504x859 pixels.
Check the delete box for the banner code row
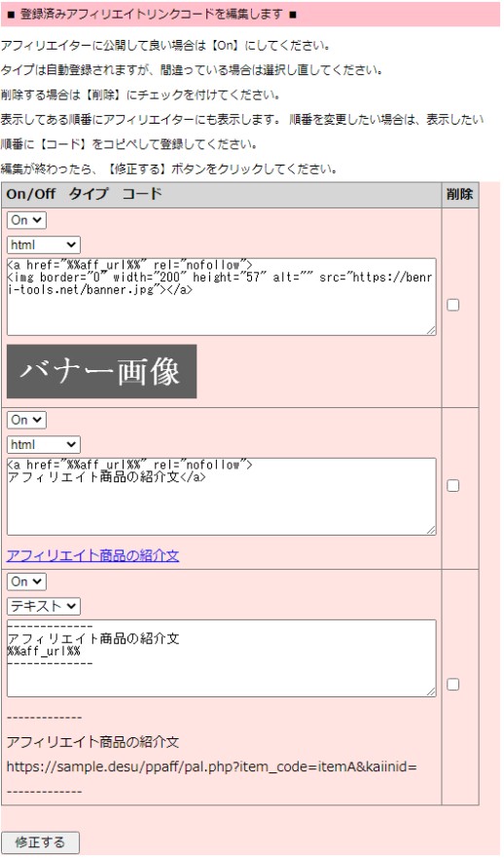453,305
